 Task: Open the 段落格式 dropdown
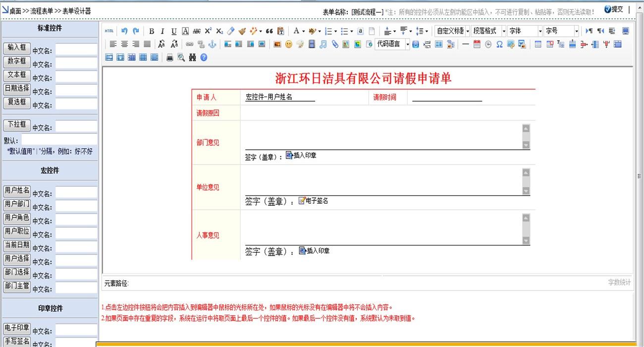tap(488, 31)
